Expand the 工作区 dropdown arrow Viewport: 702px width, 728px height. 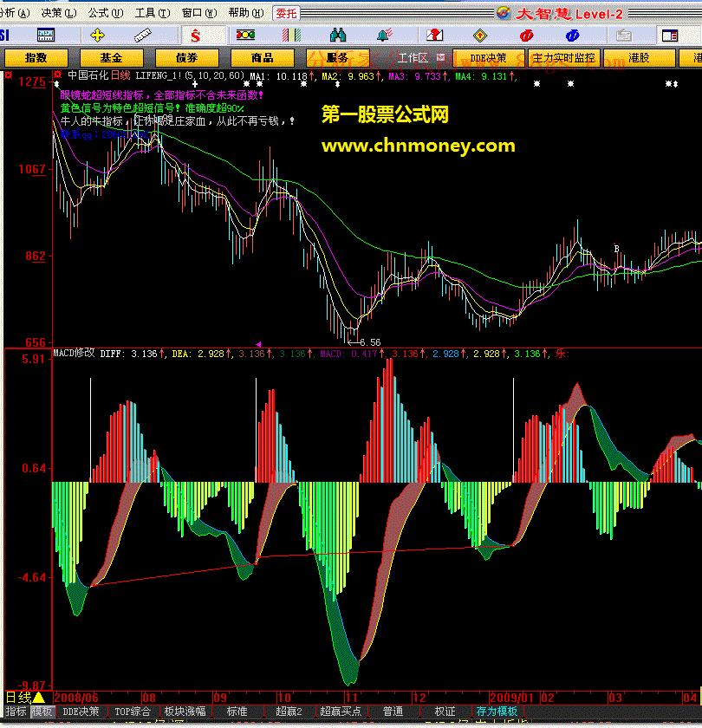440,57
